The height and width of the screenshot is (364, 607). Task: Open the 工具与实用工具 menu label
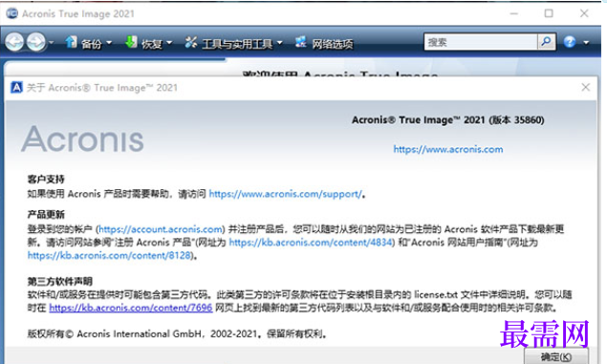pos(237,44)
